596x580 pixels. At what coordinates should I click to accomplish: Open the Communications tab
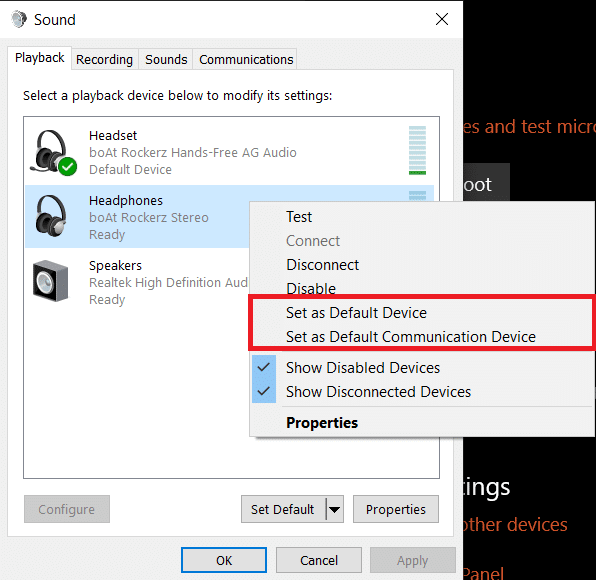(246, 60)
